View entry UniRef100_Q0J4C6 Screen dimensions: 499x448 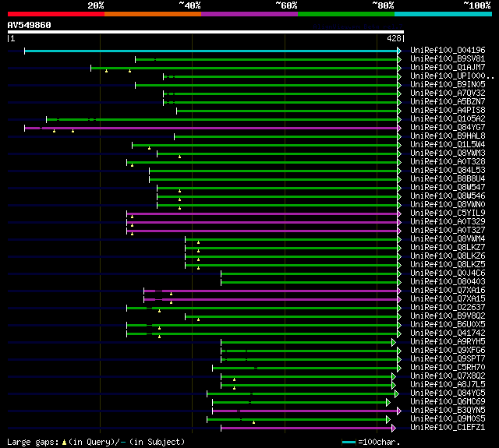tap(448, 273)
